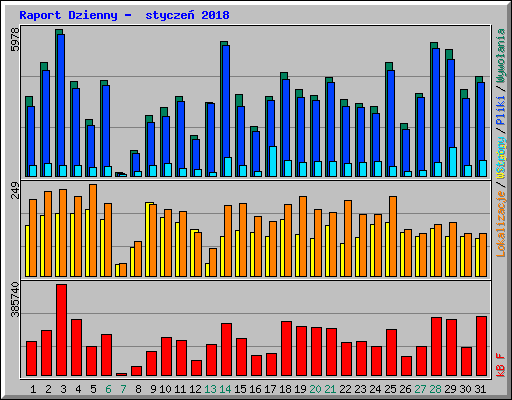Click the day 20 weekend label
The width and height of the screenshot is (512, 400).
pyautogui.click(x=315, y=389)
